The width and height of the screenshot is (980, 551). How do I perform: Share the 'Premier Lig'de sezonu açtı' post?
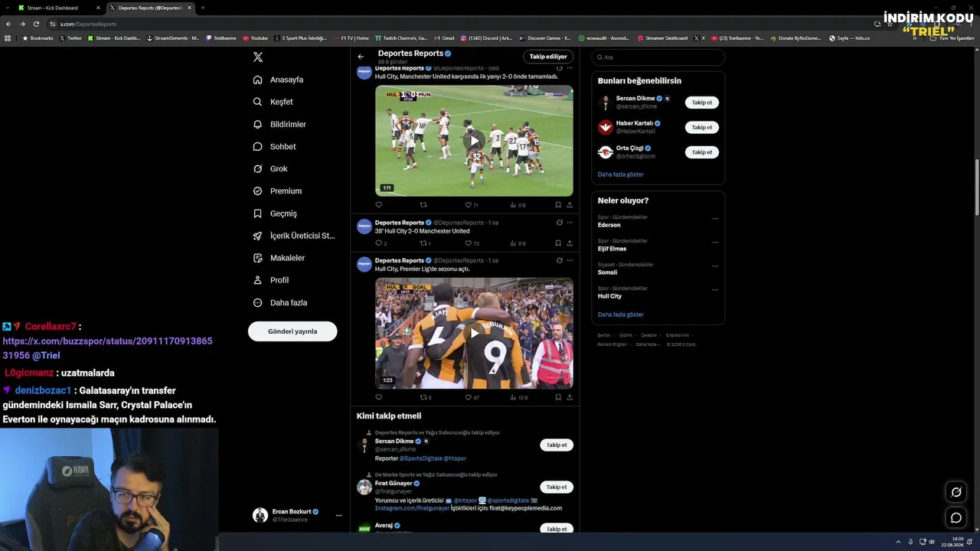pos(570,397)
